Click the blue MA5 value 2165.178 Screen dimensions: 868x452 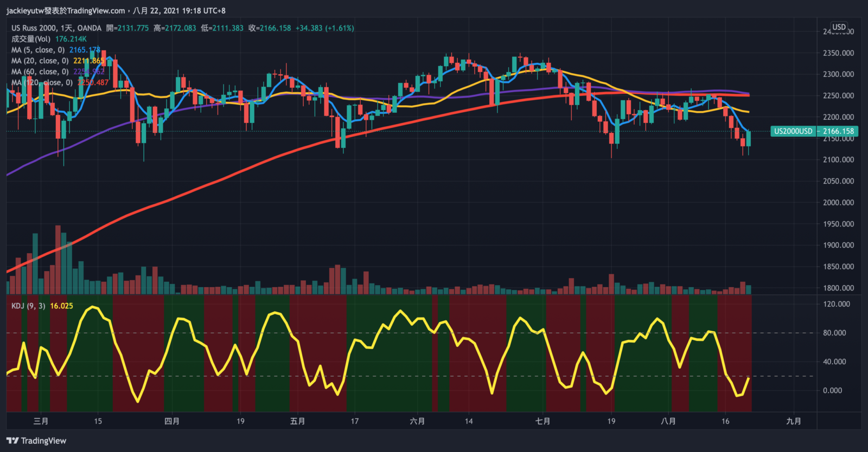point(85,50)
